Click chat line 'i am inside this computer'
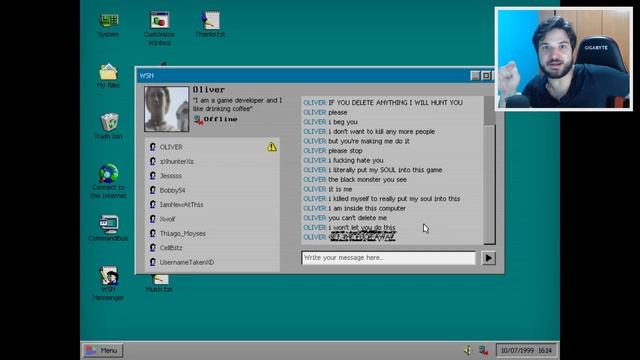 pos(367,208)
